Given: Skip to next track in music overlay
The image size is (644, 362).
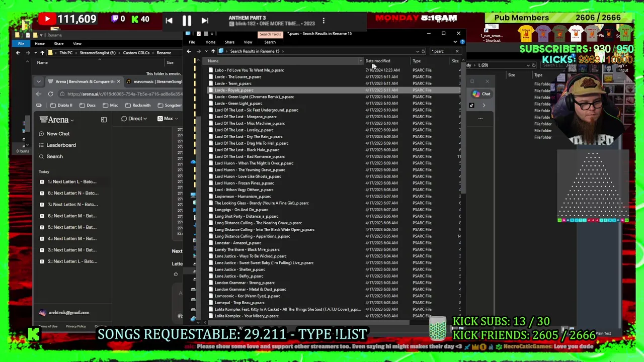Looking at the screenshot, I should point(205,21).
